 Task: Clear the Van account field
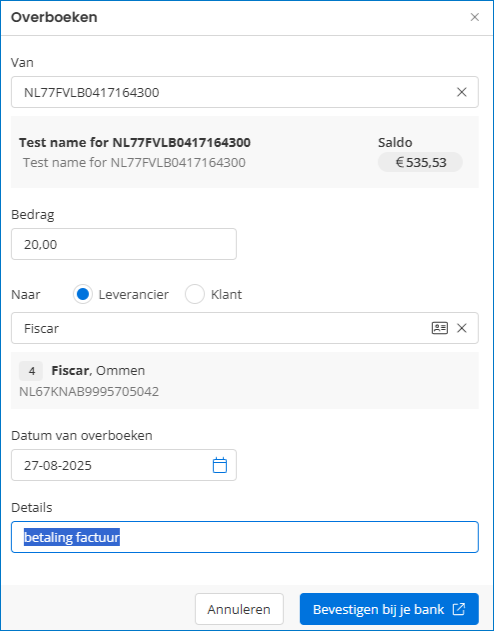[x=461, y=92]
